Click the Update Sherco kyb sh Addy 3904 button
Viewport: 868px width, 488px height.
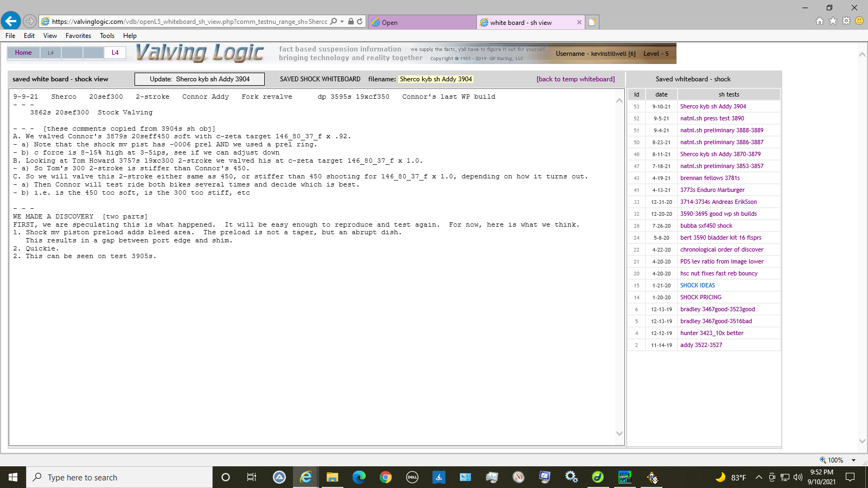pyautogui.click(x=200, y=79)
